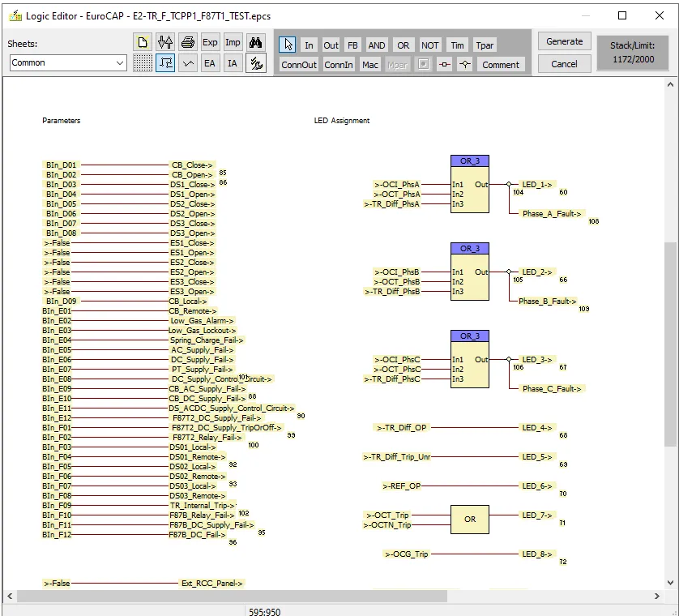Image resolution: width=679 pixels, height=616 pixels.
Task: Click the CB_Close-> output label
Action: tap(192, 165)
